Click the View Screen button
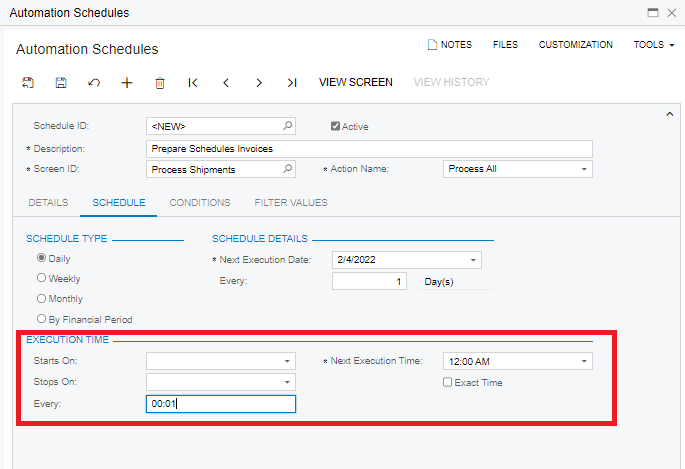Viewport: 685px width, 469px height. click(356, 82)
